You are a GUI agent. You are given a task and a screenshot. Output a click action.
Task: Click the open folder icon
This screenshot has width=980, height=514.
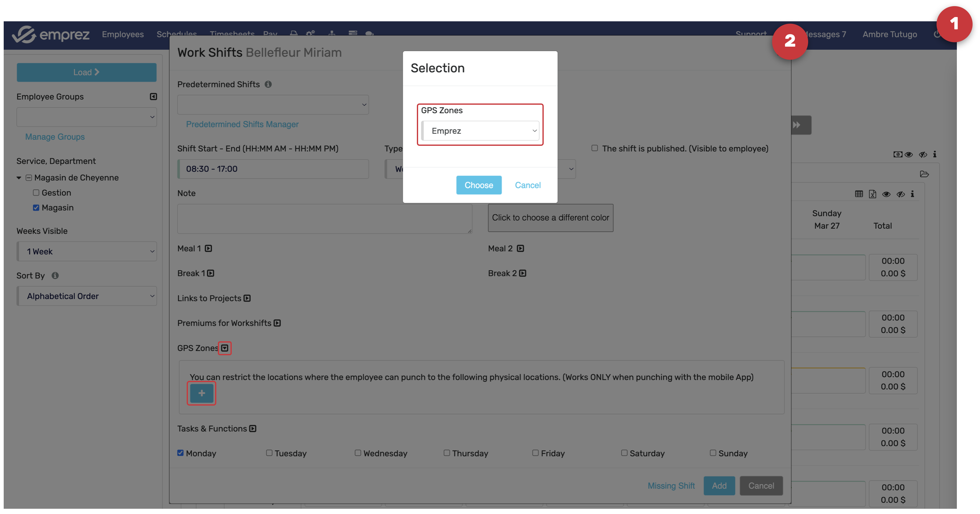[924, 174]
